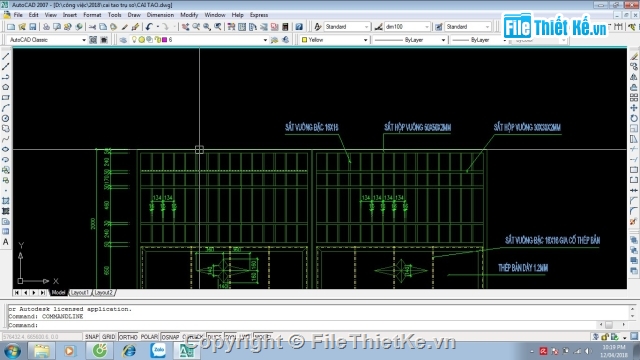Select the Erase tool in Modify toolbar
The width and height of the screenshot is (640, 360).
[633, 56]
